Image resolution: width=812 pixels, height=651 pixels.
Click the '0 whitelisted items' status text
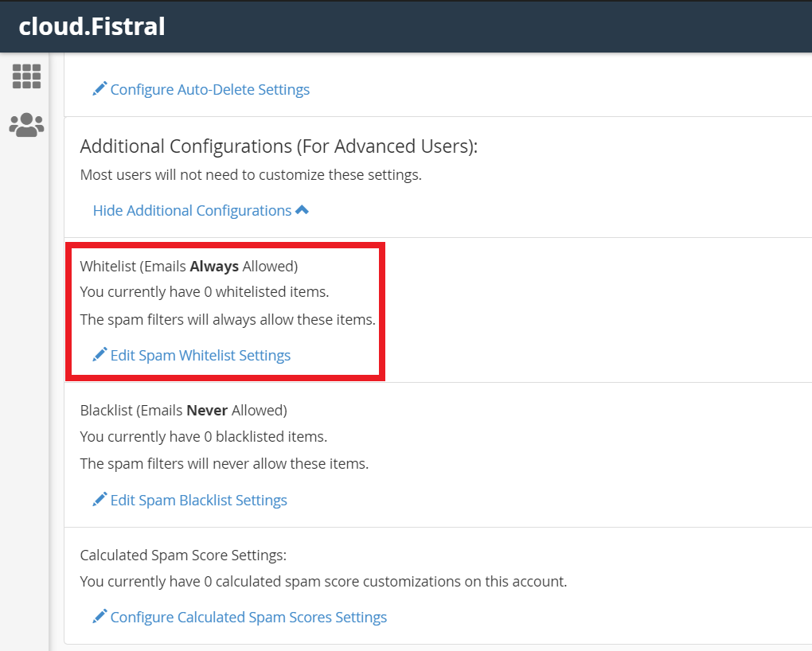point(205,292)
